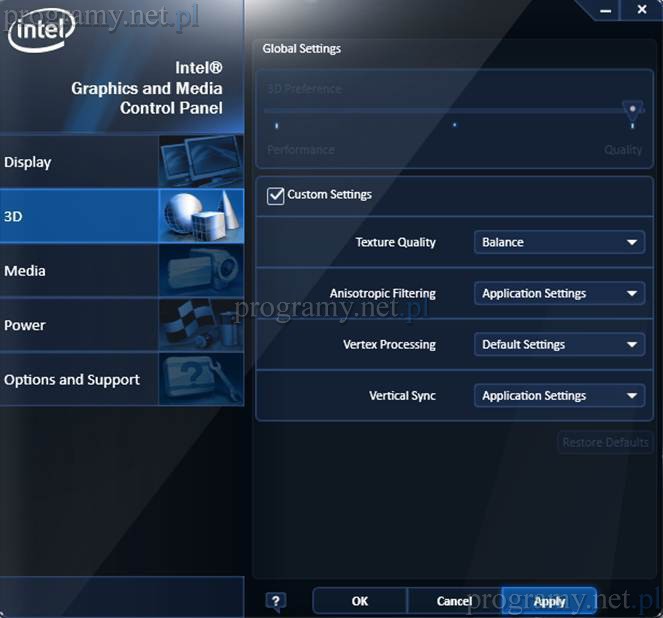Expand the Texture Quality dropdown
Image resolution: width=663 pixels, height=618 pixels.
point(558,242)
